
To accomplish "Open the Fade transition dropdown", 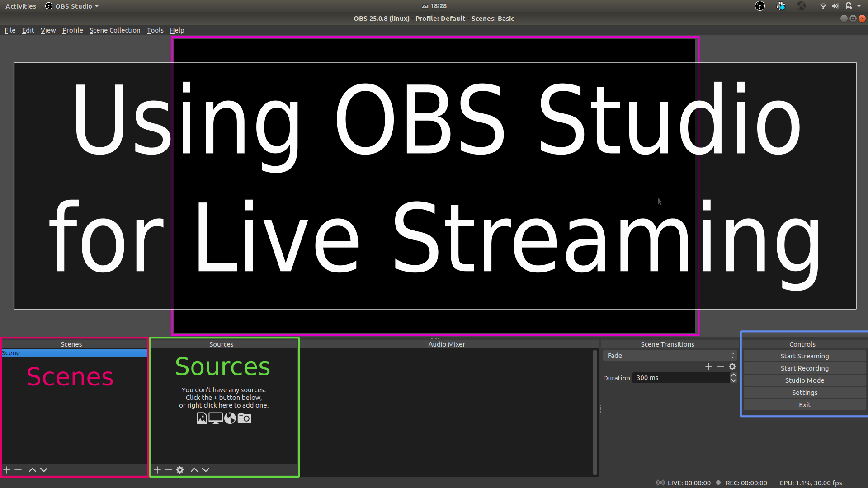I will click(670, 356).
